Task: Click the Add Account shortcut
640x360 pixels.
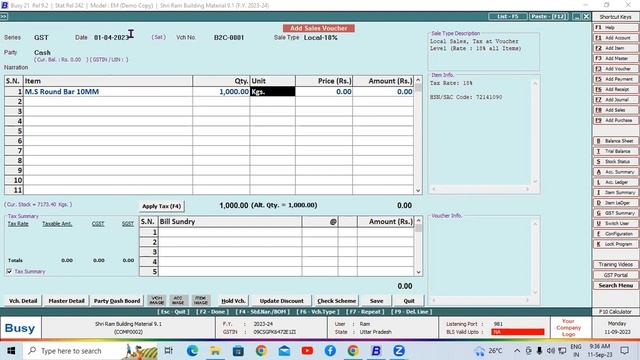Action: (616, 38)
